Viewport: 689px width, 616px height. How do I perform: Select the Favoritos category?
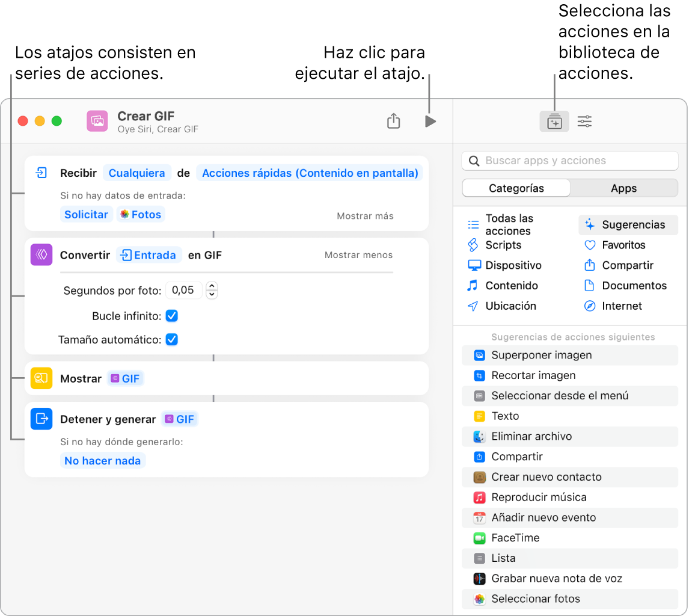point(625,245)
